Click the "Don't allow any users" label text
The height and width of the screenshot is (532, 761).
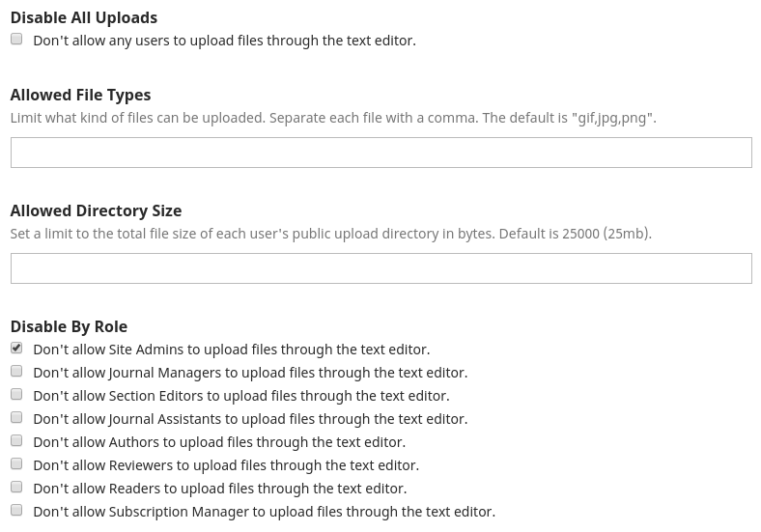point(224,41)
